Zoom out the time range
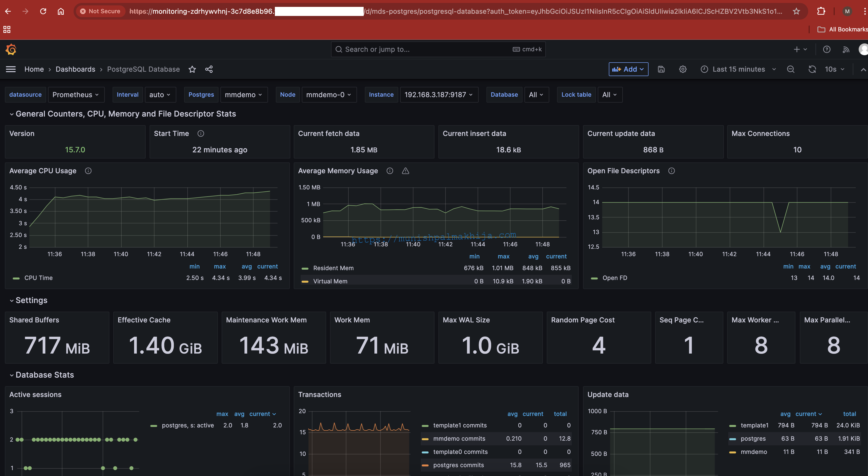The image size is (868, 476). pos(791,69)
